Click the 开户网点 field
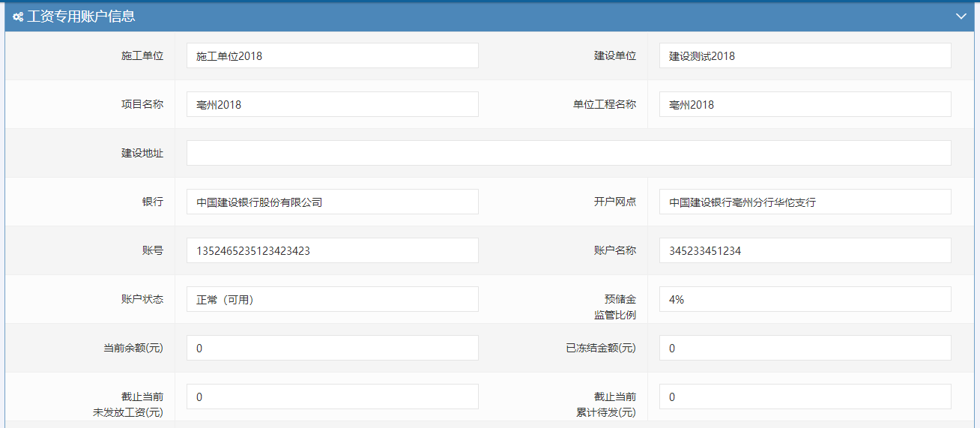This screenshot has height=428, width=980. 805,202
